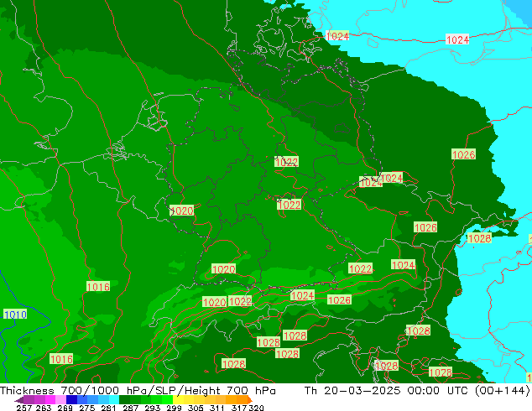Click legend value 299
Viewport: 532px width, 411px height.
click(x=174, y=408)
